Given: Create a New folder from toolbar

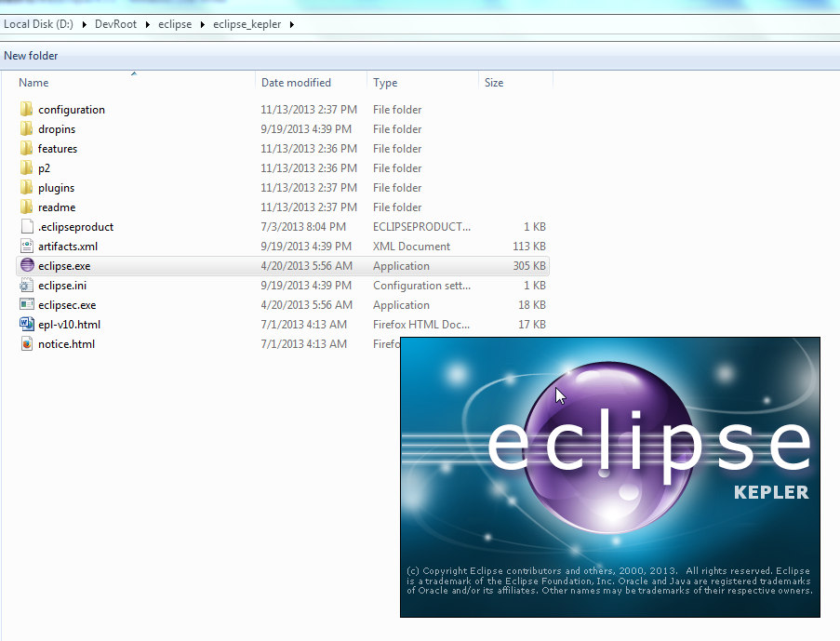Looking at the screenshot, I should coord(31,56).
